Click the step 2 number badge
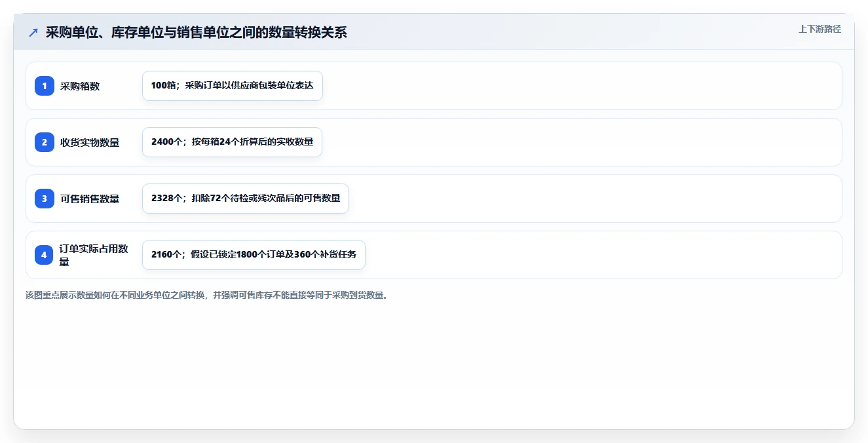 tap(45, 142)
